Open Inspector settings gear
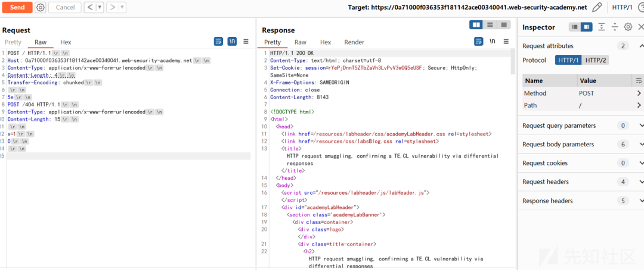Image resolution: width=644 pixels, height=270 pixels. coord(628,27)
